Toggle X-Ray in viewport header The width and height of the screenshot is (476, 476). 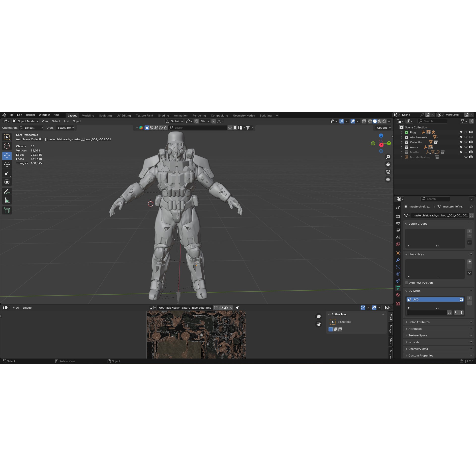(364, 121)
